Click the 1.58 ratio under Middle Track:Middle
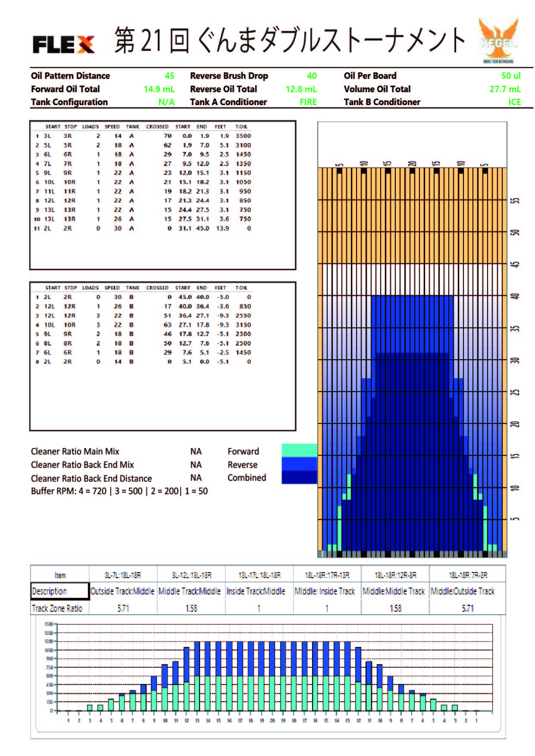 tap(191, 608)
